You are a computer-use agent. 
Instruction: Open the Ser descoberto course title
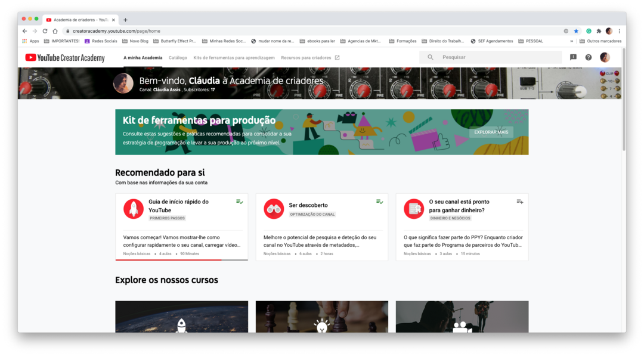[x=308, y=205]
